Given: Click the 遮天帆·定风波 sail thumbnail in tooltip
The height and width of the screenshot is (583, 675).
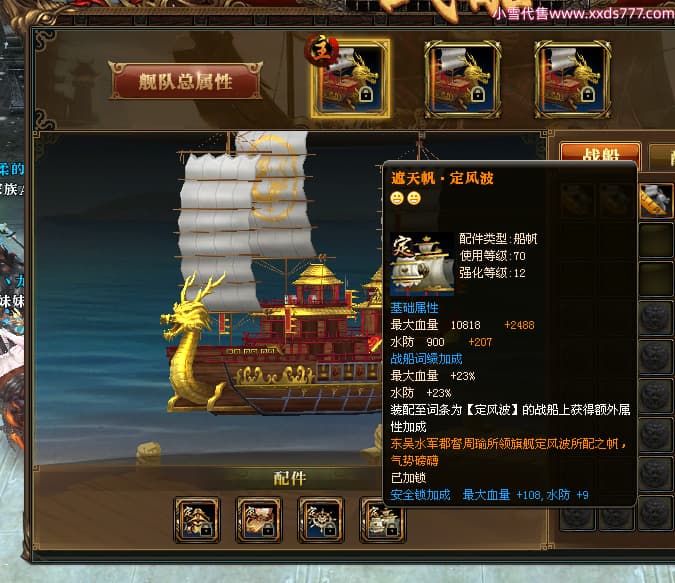Looking at the screenshot, I should (422, 264).
